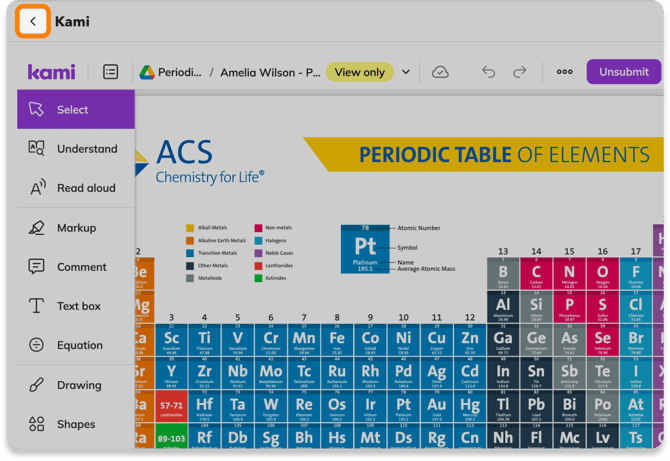Click the Pb Lead element cell

tap(536, 406)
